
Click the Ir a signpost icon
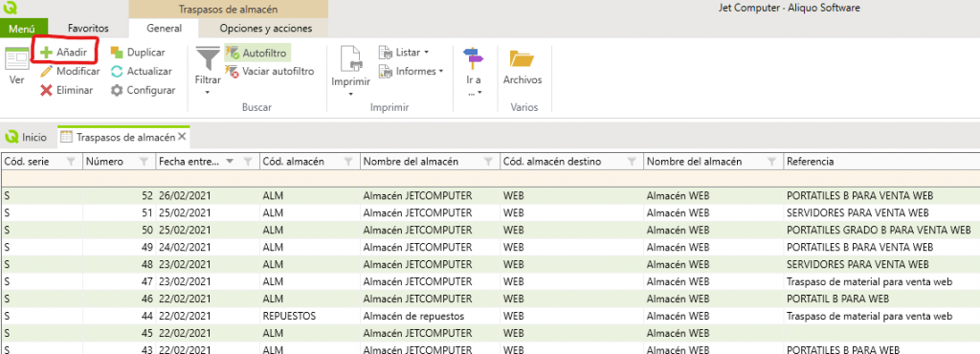(474, 58)
